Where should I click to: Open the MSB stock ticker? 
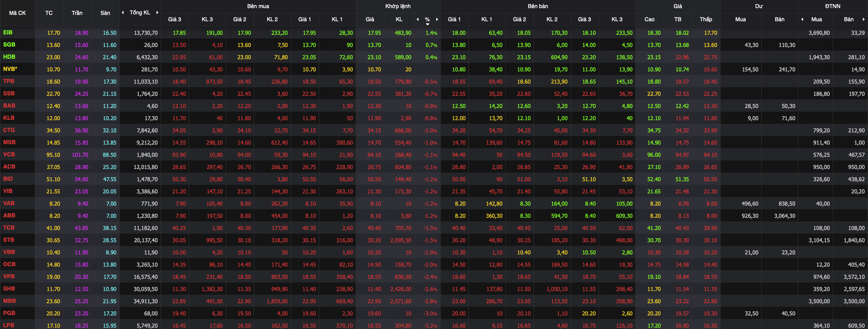tap(9, 142)
